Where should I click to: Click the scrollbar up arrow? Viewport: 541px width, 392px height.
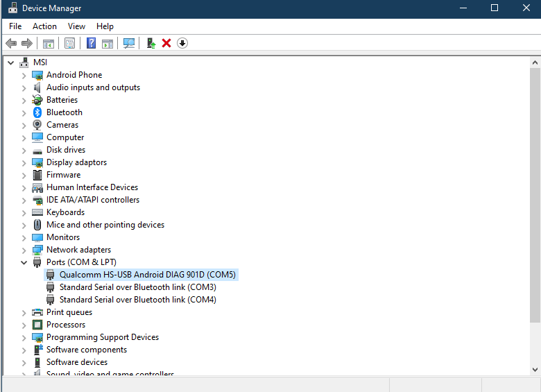coord(535,63)
